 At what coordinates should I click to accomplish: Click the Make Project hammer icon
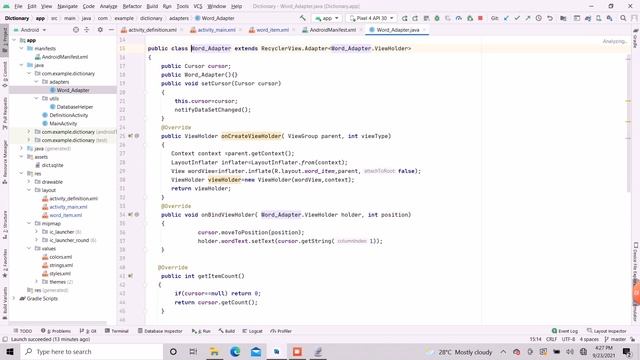pyautogui.click(x=302, y=18)
